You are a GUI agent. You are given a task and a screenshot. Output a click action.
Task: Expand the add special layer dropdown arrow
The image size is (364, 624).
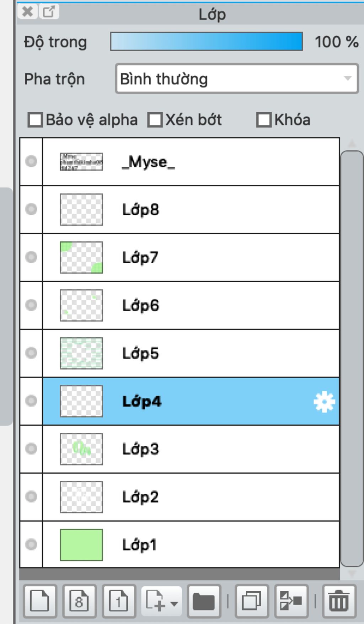tap(174, 603)
